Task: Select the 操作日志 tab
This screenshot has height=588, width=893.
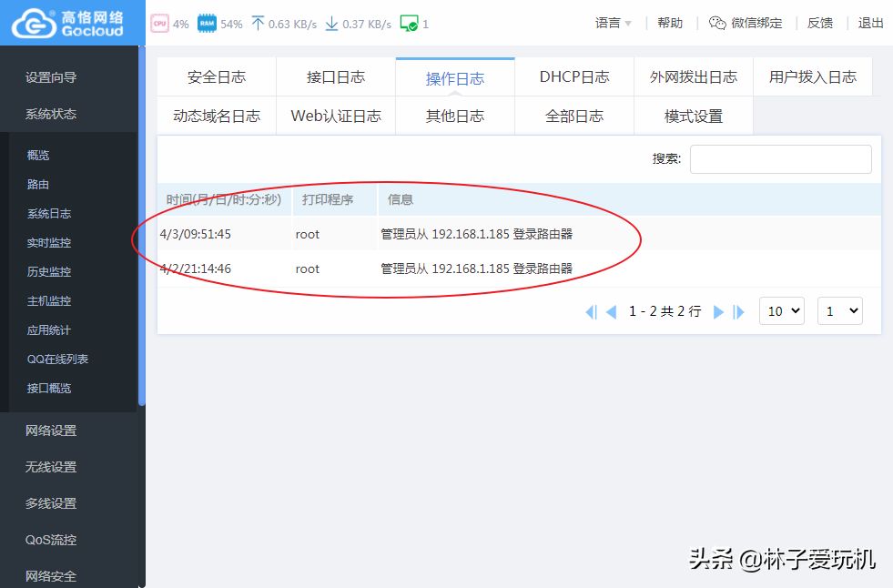Action: click(x=455, y=78)
